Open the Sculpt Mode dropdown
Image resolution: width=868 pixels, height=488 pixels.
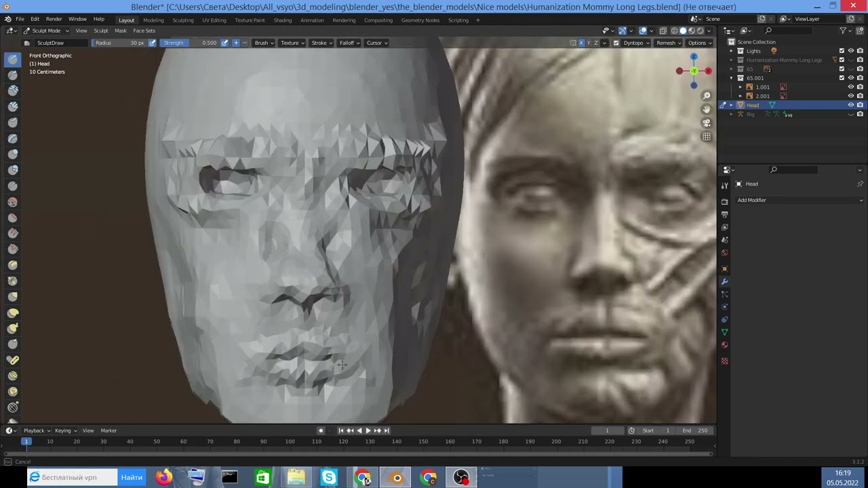[x=46, y=30]
